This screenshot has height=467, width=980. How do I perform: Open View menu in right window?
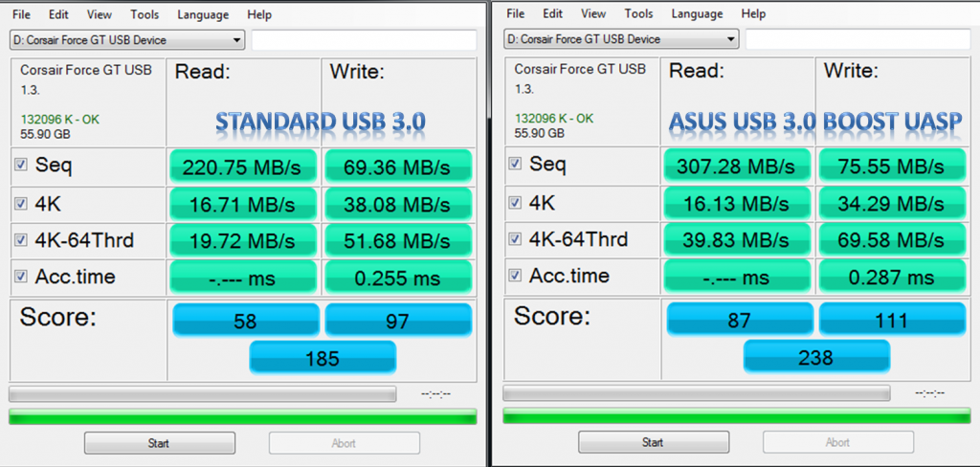click(x=593, y=13)
